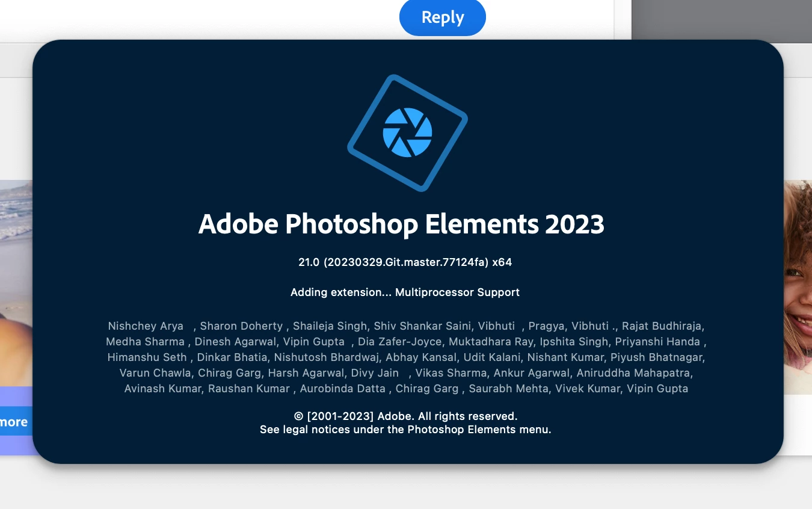The width and height of the screenshot is (812, 509).
Task: Click the name "Sharon Doherty" in credits
Action: tap(241, 326)
